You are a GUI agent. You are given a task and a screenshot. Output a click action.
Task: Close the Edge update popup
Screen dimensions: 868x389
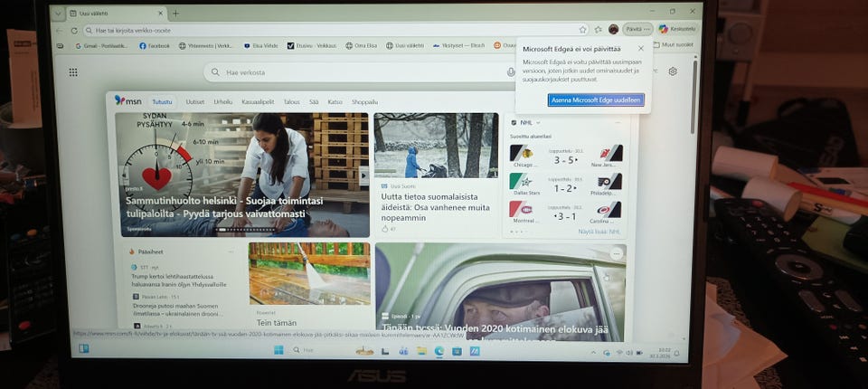(x=640, y=49)
